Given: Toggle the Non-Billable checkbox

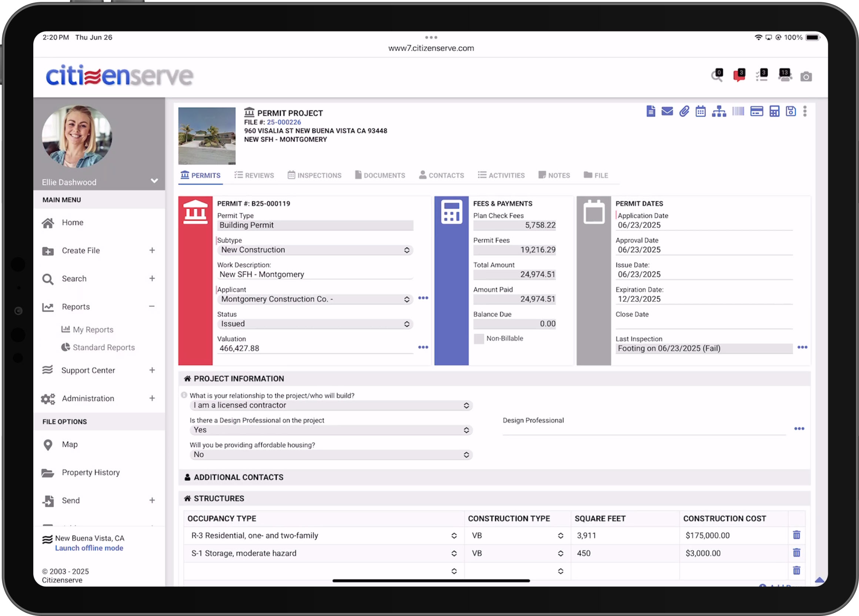Looking at the screenshot, I should pos(479,339).
